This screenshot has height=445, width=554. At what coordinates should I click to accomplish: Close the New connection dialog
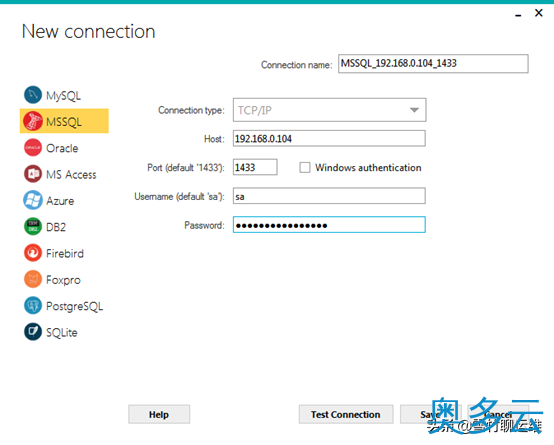click(x=538, y=13)
